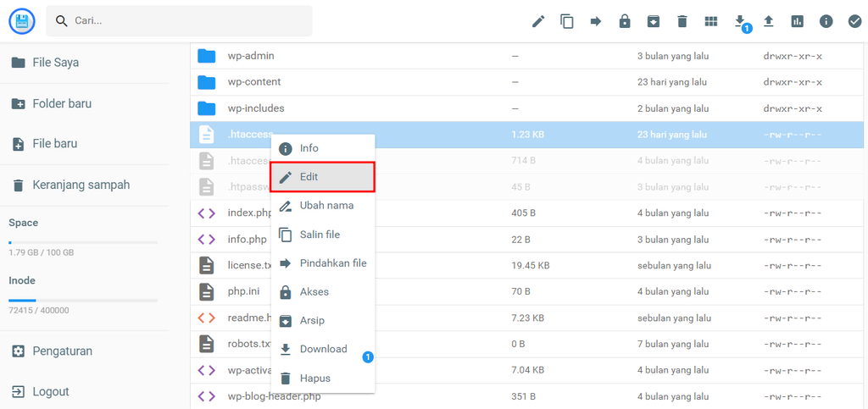Click the wp-admin folder icon
Viewport: 868px width, 409px height.
207,56
